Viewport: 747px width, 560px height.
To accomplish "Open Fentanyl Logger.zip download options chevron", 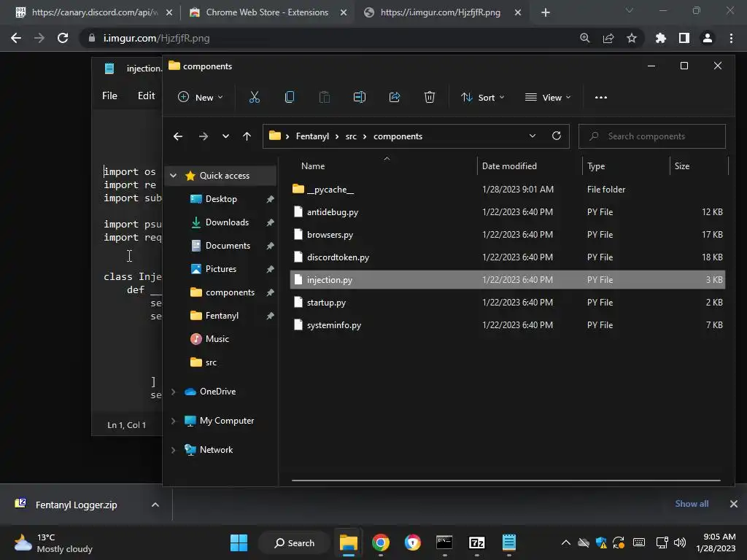I will pyautogui.click(x=155, y=505).
